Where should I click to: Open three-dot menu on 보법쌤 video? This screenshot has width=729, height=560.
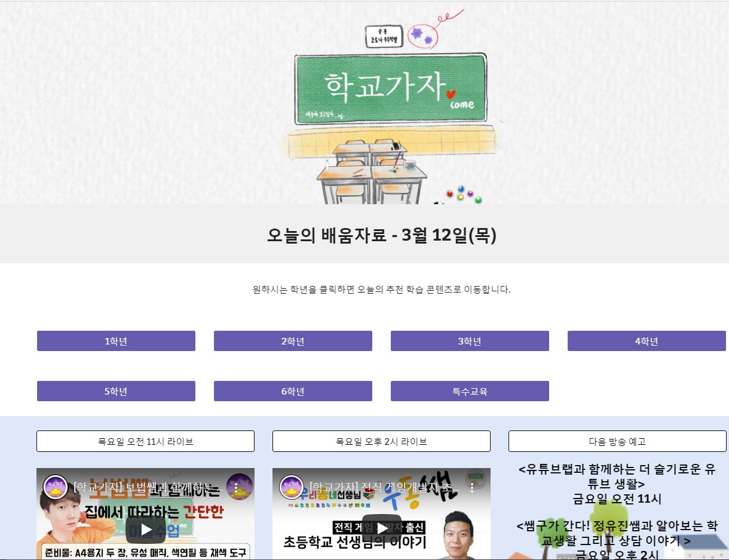(236, 487)
